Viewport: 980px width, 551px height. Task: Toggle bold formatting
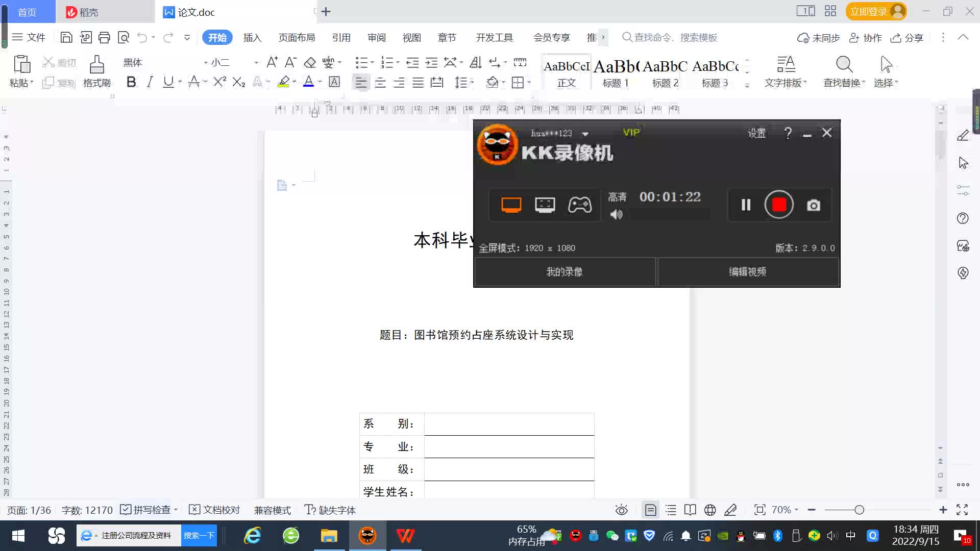[131, 82]
